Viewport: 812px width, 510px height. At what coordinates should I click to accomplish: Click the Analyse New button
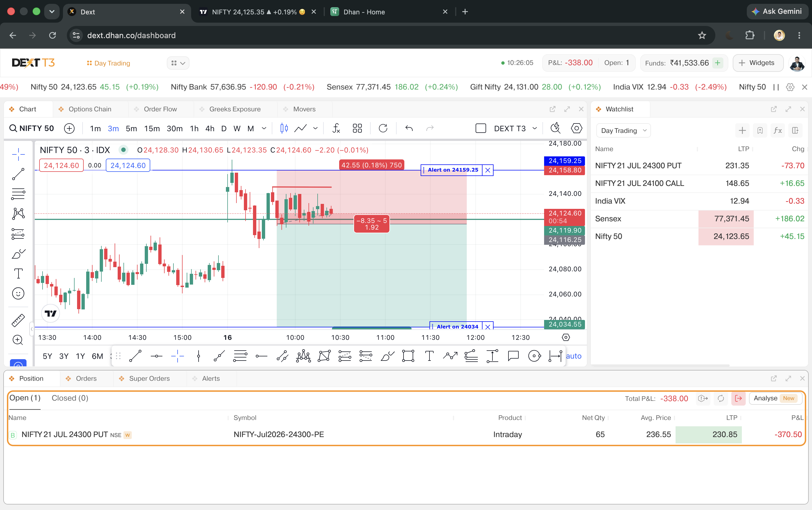[x=775, y=398]
